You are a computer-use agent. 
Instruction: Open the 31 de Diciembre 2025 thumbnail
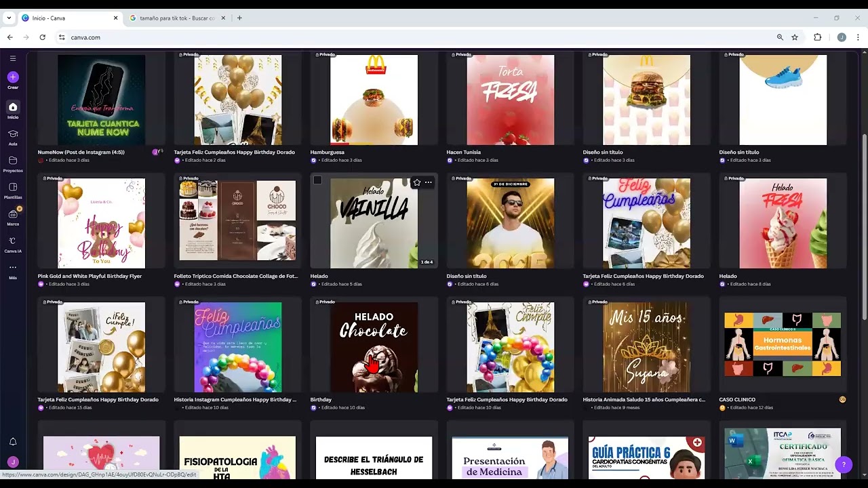pyautogui.click(x=510, y=224)
